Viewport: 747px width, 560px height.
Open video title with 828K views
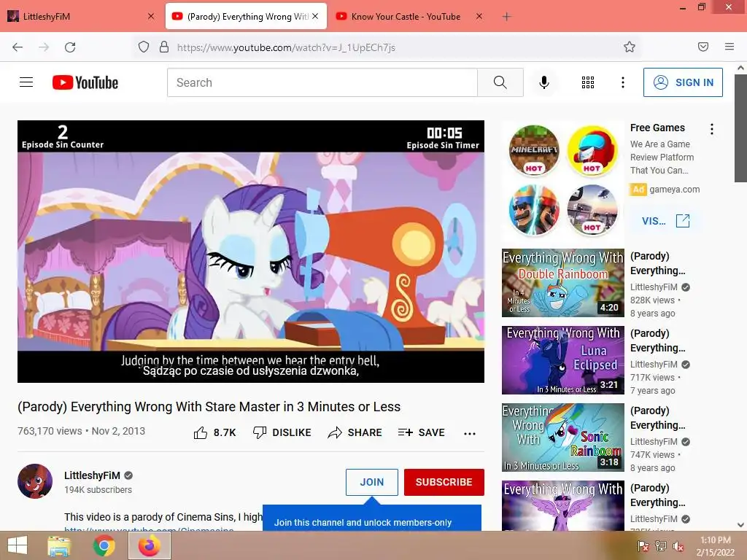[x=657, y=263]
